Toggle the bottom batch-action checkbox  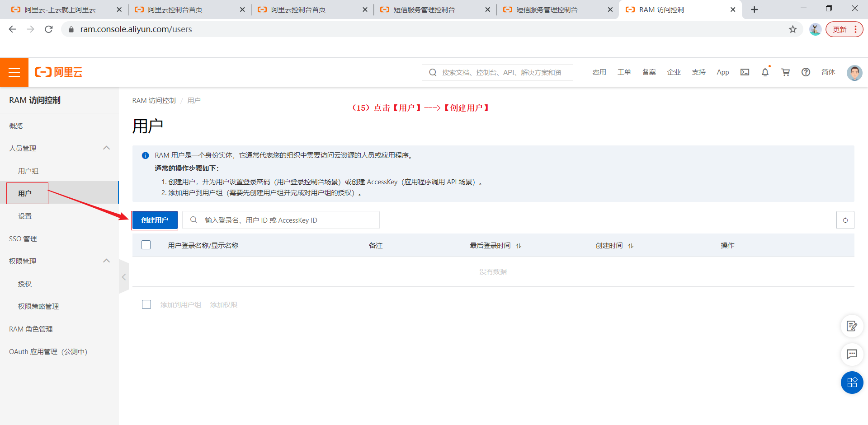(146, 304)
